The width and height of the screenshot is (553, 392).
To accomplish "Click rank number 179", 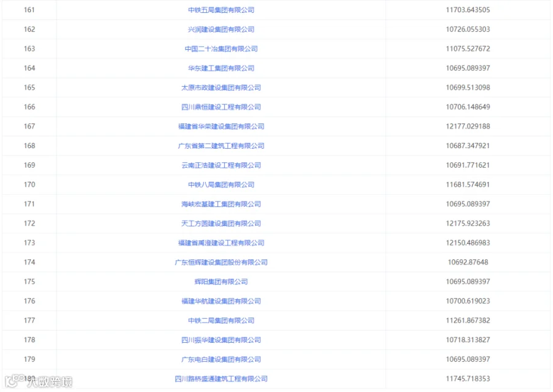I will [x=29, y=359].
